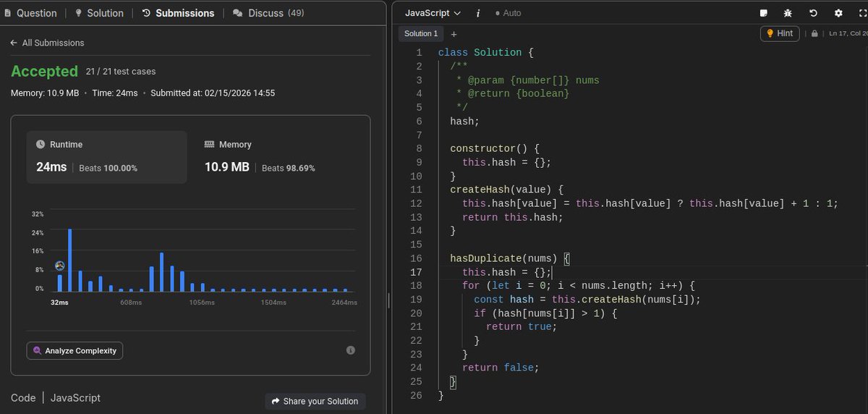Click the Code | JavaScript label
The image size is (868, 414).
56,398
